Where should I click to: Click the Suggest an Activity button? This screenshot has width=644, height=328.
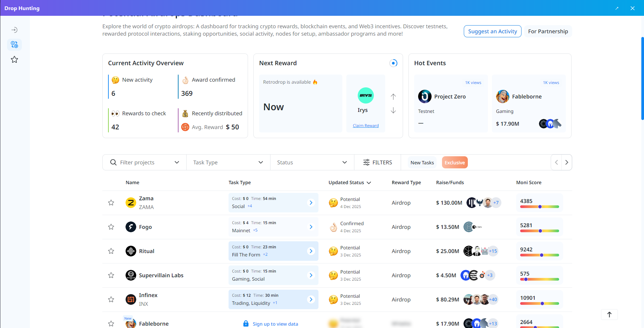492,31
